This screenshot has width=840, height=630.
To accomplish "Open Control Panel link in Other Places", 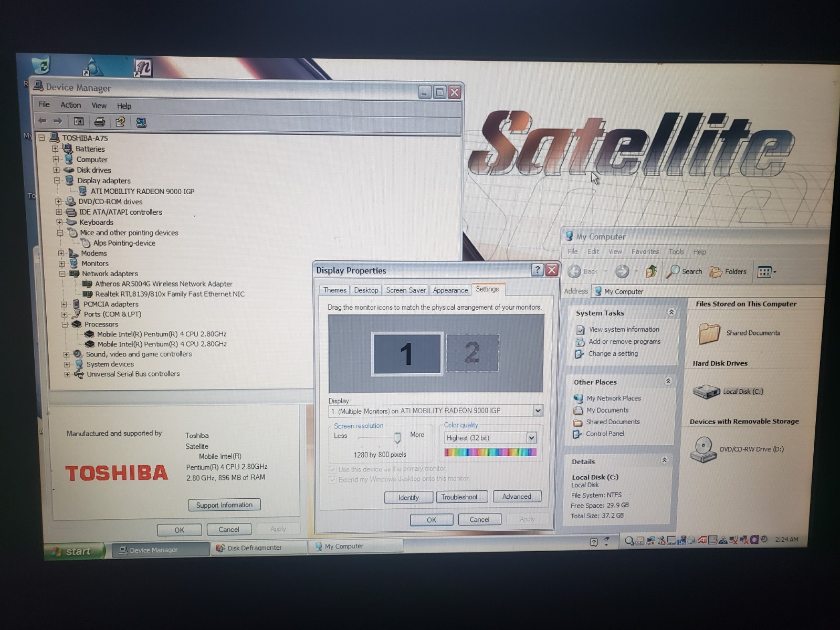I will point(605,434).
